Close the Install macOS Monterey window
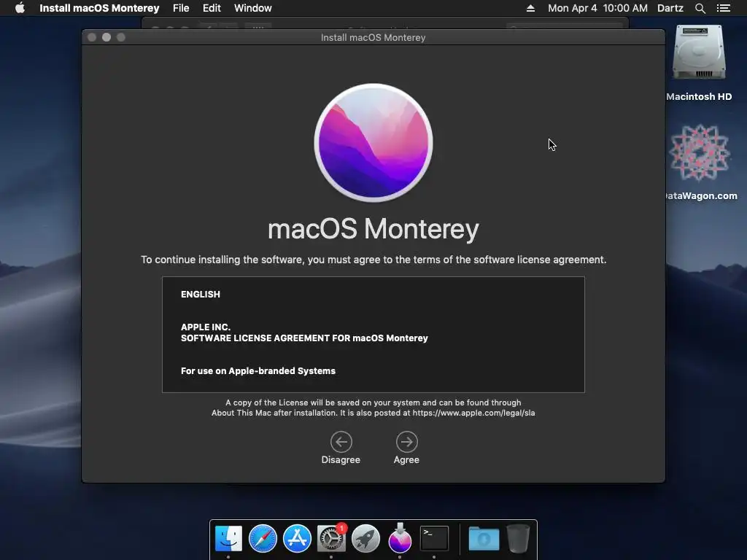Image resolution: width=747 pixels, height=560 pixels. (x=92, y=37)
